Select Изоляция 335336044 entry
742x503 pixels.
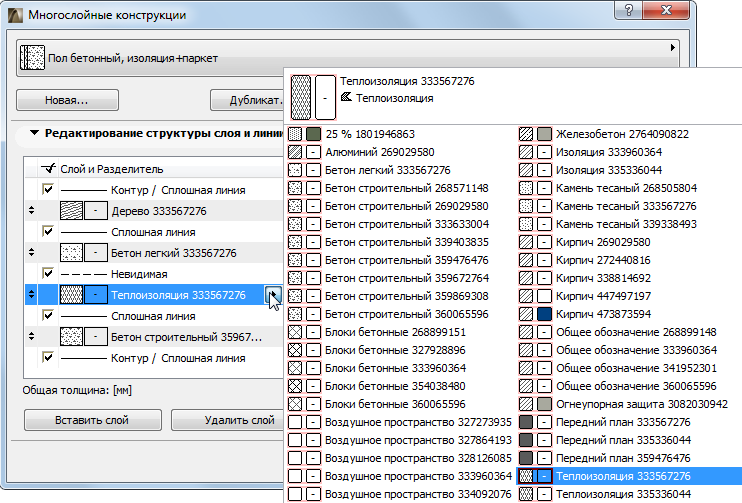[609, 170]
